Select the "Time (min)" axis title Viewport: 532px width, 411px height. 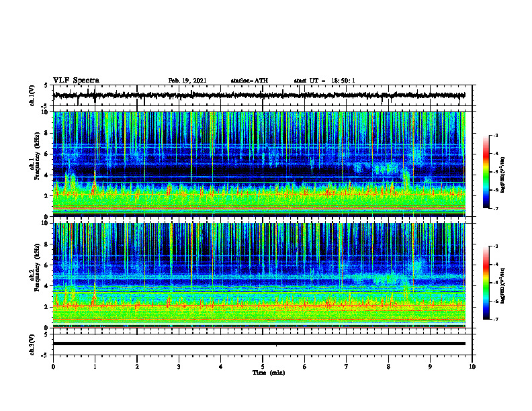269,373
